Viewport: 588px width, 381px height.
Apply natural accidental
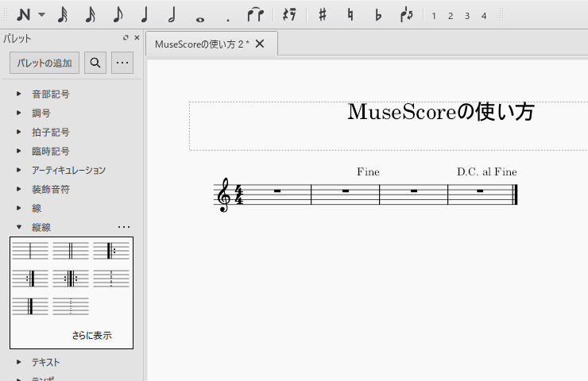coord(350,15)
